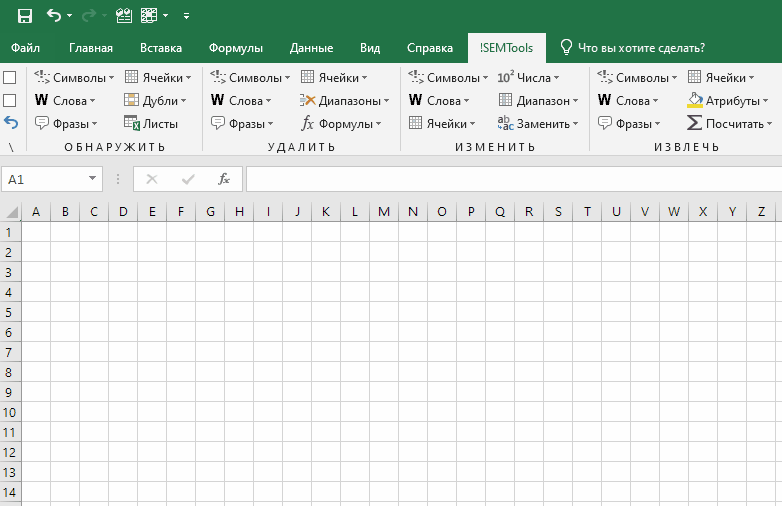Open the Заменить replace menu

click(538, 124)
